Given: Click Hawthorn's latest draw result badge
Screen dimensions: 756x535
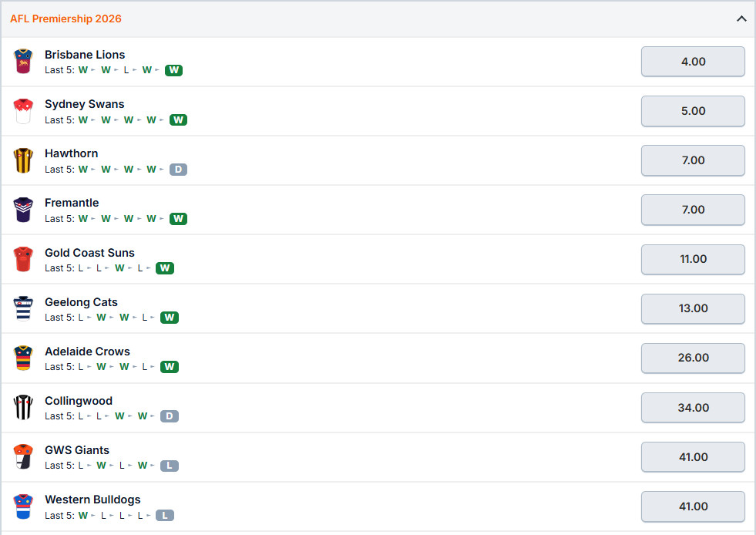Looking at the screenshot, I should [178, 170].
